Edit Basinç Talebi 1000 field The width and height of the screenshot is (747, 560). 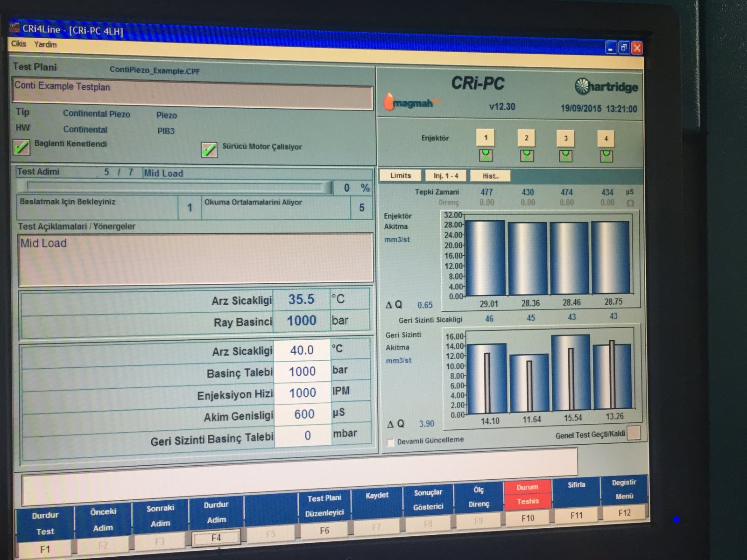302,371
